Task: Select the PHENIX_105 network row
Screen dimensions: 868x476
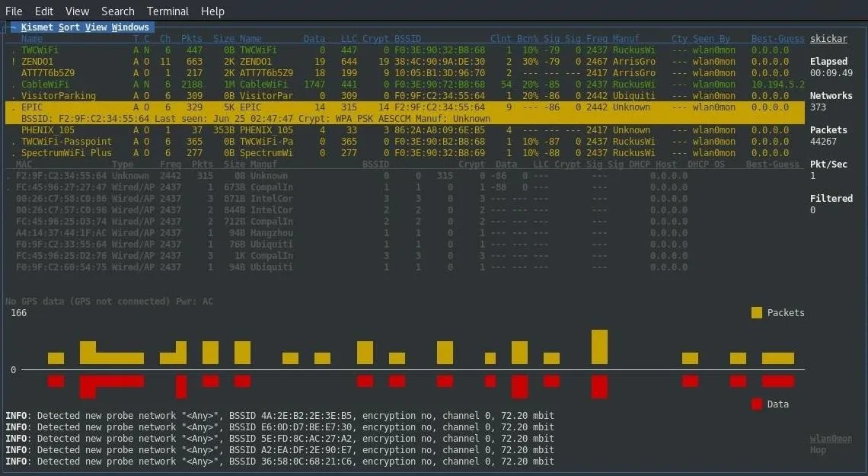Action: [404, 130]
